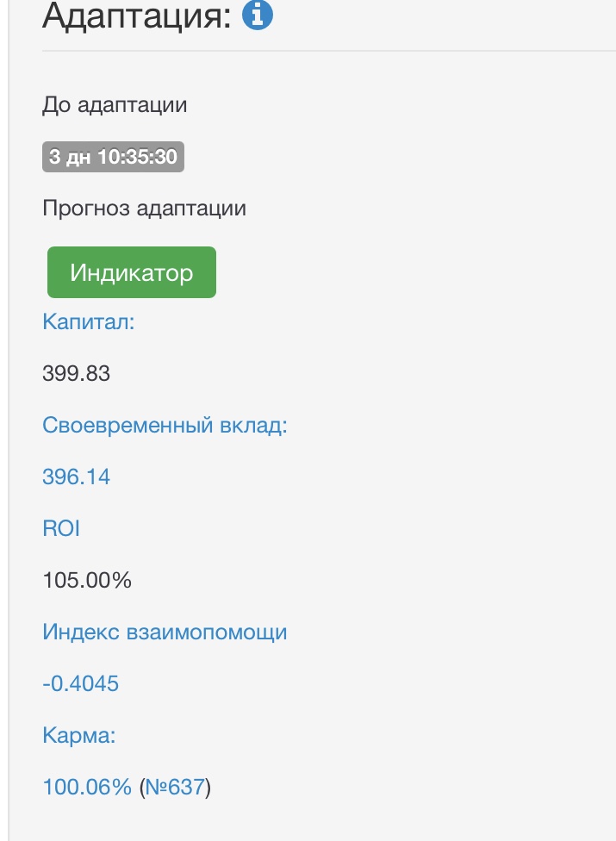Open the Капитал link
This screenshot has width=616, height=841.
89,322
